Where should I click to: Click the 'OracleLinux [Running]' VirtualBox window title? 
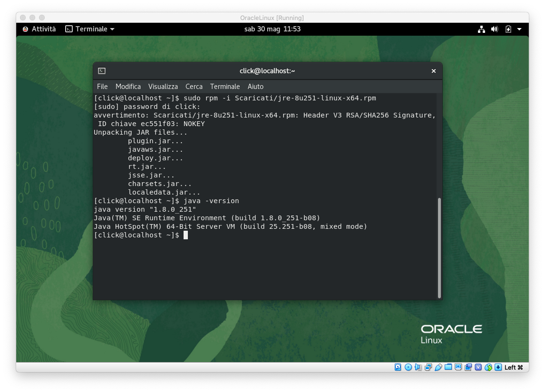coord(272,18)
